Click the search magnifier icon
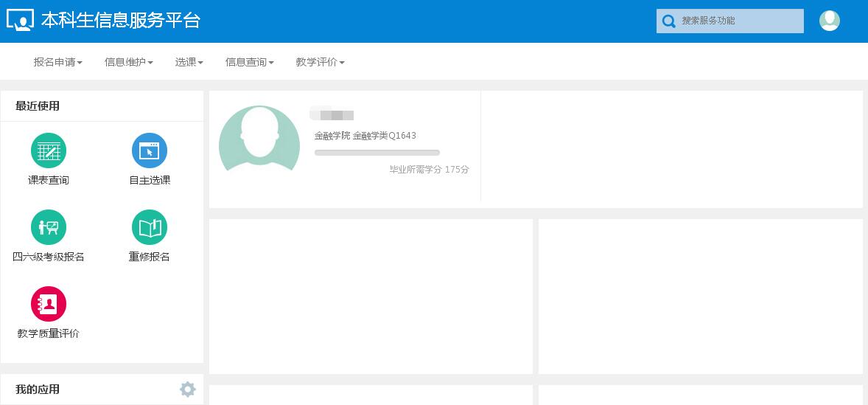Screen dimensions: 868x405 [x=669, y=21]
